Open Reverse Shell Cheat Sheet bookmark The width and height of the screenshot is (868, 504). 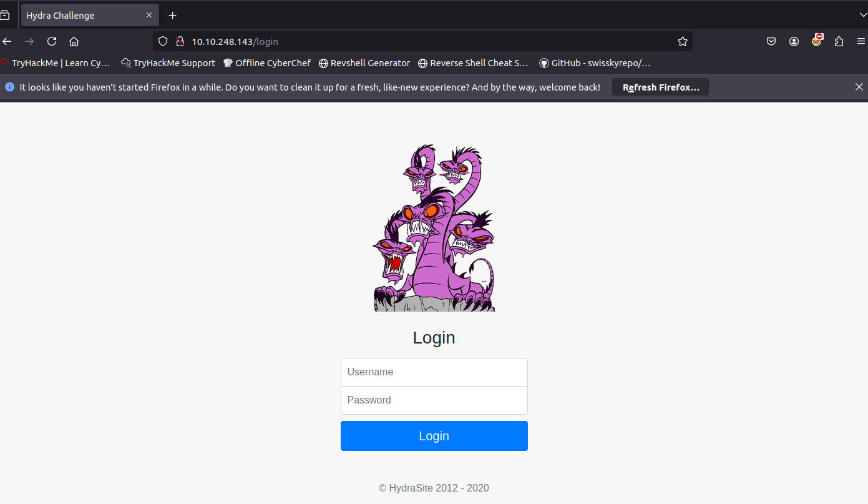point(473,63)
